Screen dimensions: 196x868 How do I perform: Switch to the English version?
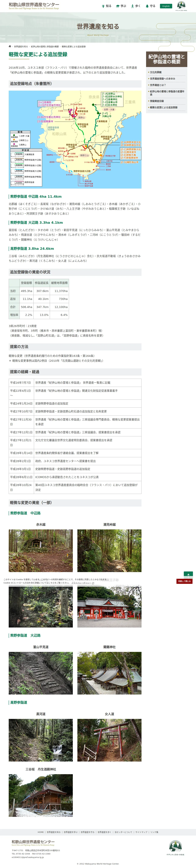coord(166,6)
